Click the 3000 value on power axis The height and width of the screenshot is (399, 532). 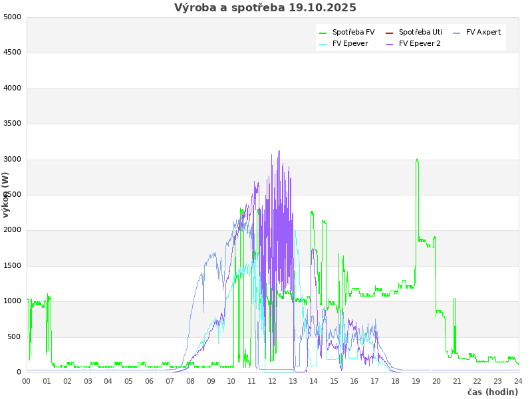point(12,159)
